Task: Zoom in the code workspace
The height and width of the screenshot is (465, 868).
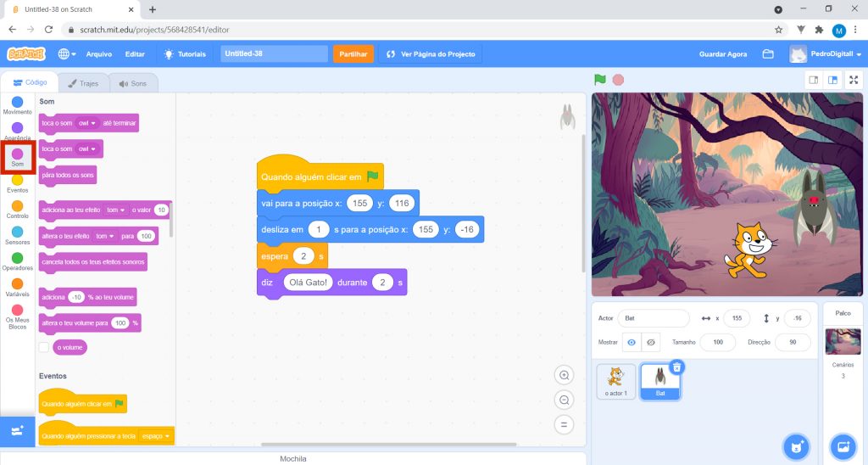Action: 564,375
